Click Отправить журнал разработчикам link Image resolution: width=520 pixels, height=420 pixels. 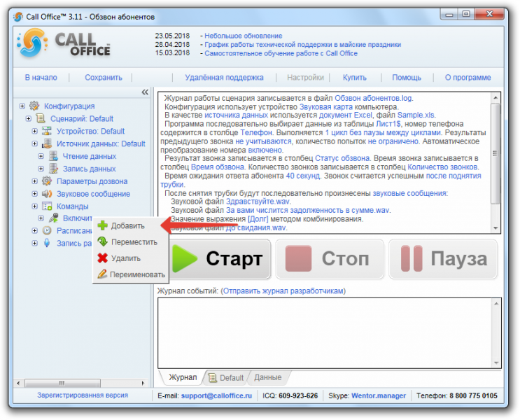283,291
